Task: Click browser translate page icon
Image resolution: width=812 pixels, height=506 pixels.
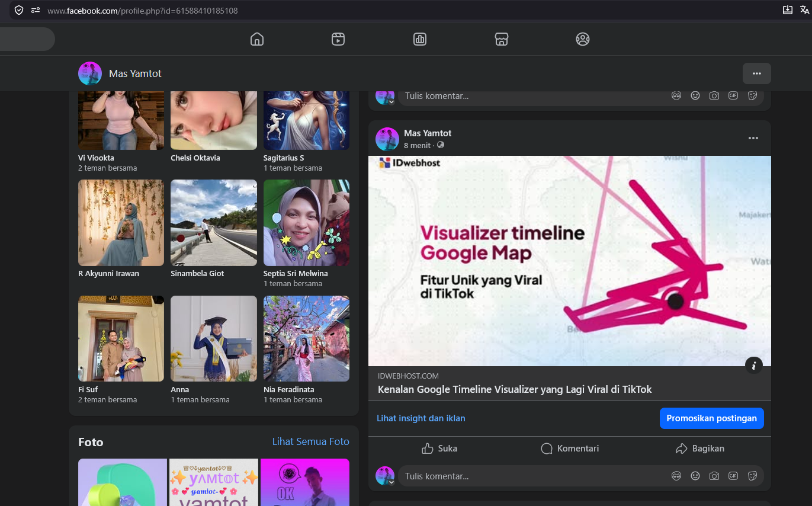Action: click(804, 10)
